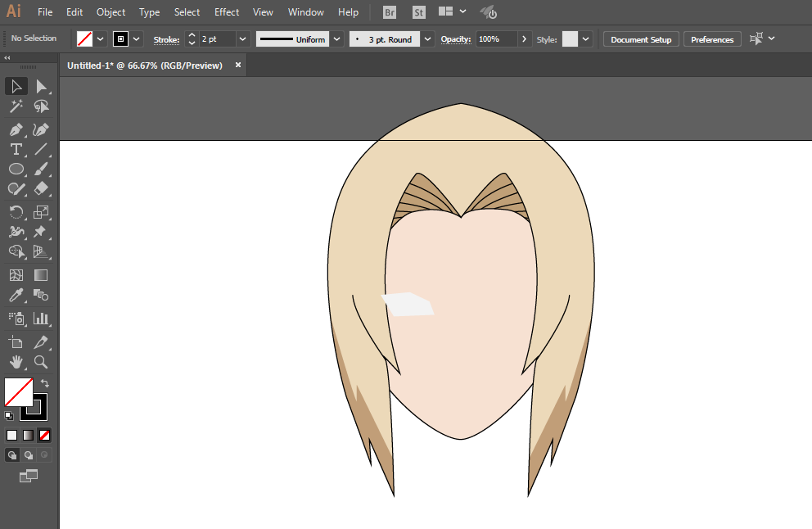Reset to default fill and stroke
Viewport: 812px width, 529px height.
pos(9,415)
